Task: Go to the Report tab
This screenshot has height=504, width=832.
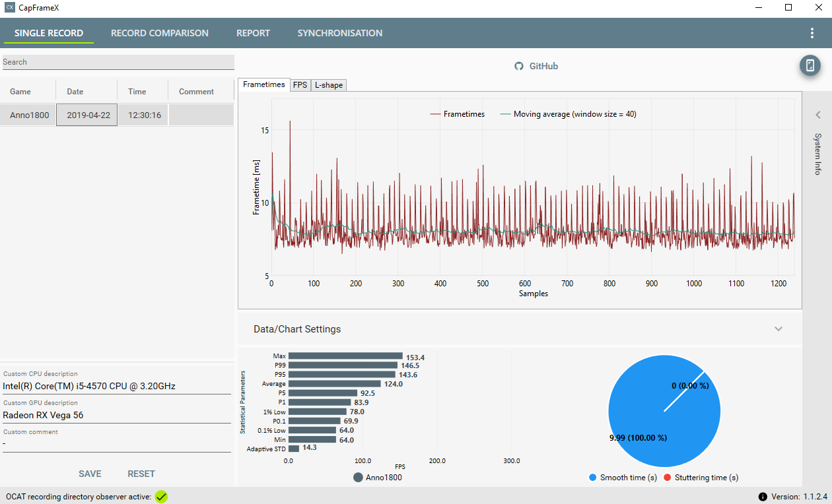Action: [253, 33]
